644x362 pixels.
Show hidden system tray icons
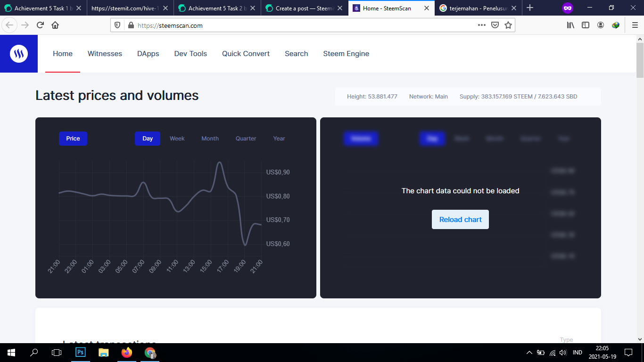529,353
